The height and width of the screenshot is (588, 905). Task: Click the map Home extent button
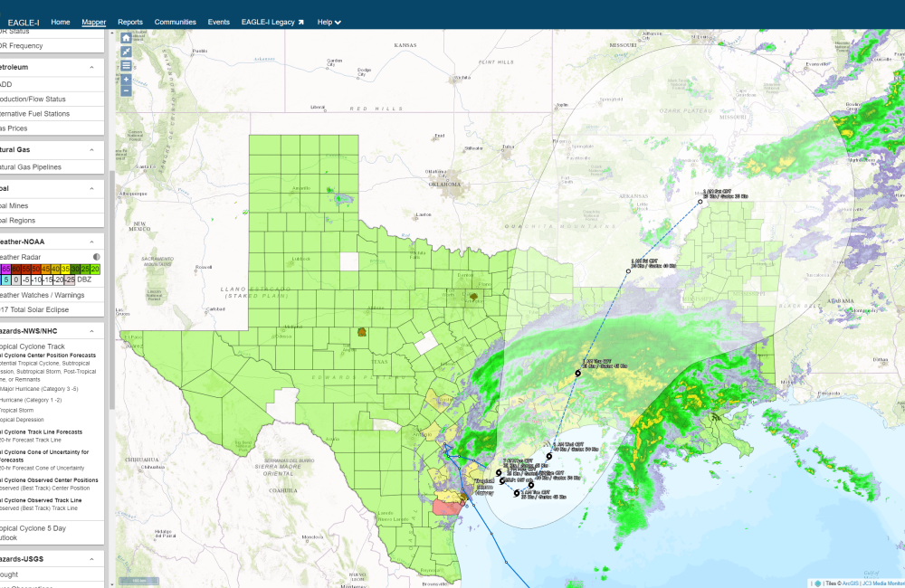[126, 38]
